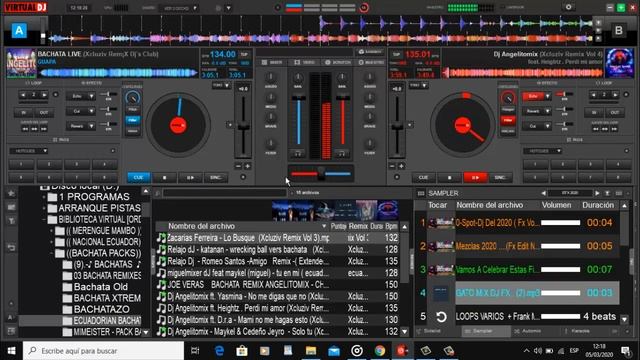Image resolution: width=640 pixels, height=360 pixels.
Task: Open VirtualDJ settings gear
Action: 568,7
